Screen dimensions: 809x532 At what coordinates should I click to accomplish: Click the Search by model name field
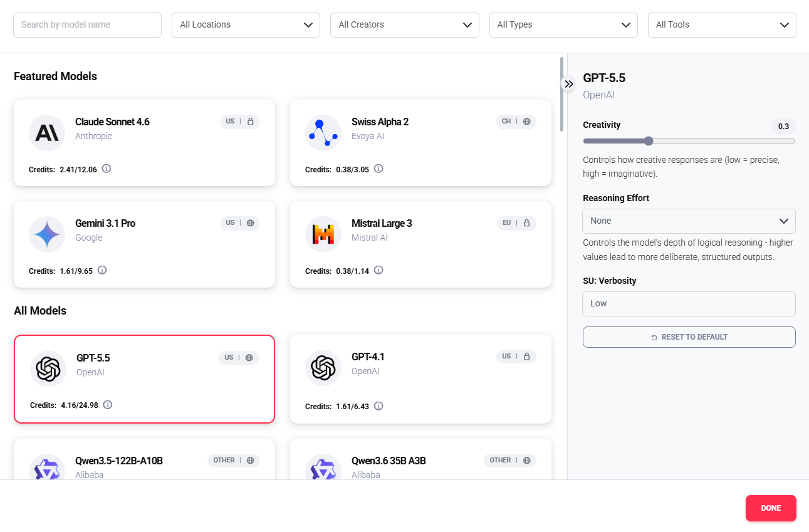click(x=87, y=25)
